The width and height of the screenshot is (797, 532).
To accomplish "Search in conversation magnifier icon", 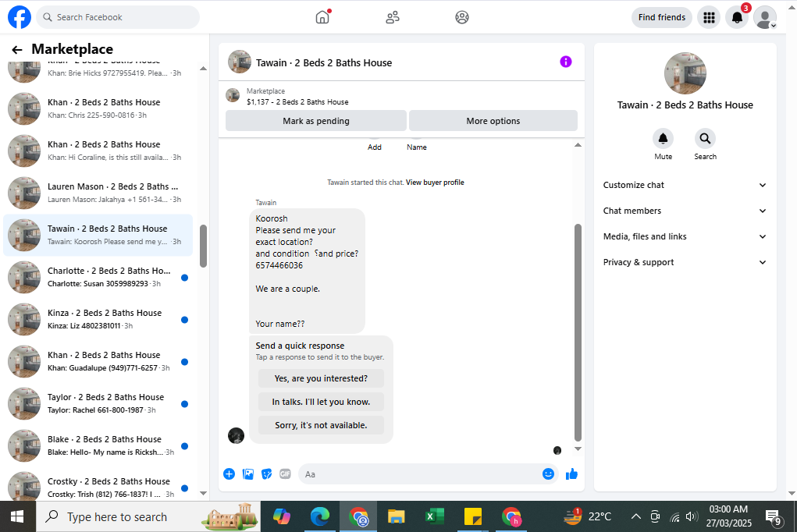I will click(x=705, y=139).
